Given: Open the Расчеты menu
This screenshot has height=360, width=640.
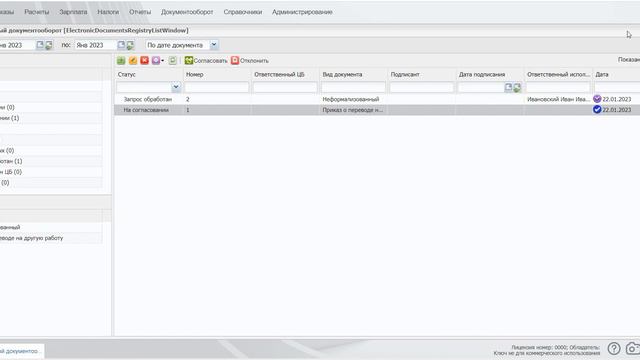Looking at the screenshot, I should tap(37, 12).
